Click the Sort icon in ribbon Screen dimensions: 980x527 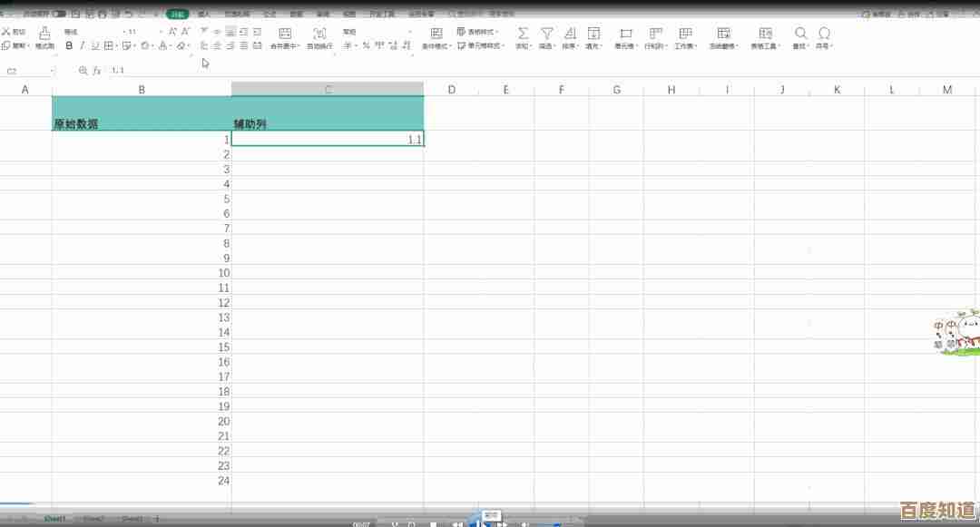coord(569,34)
